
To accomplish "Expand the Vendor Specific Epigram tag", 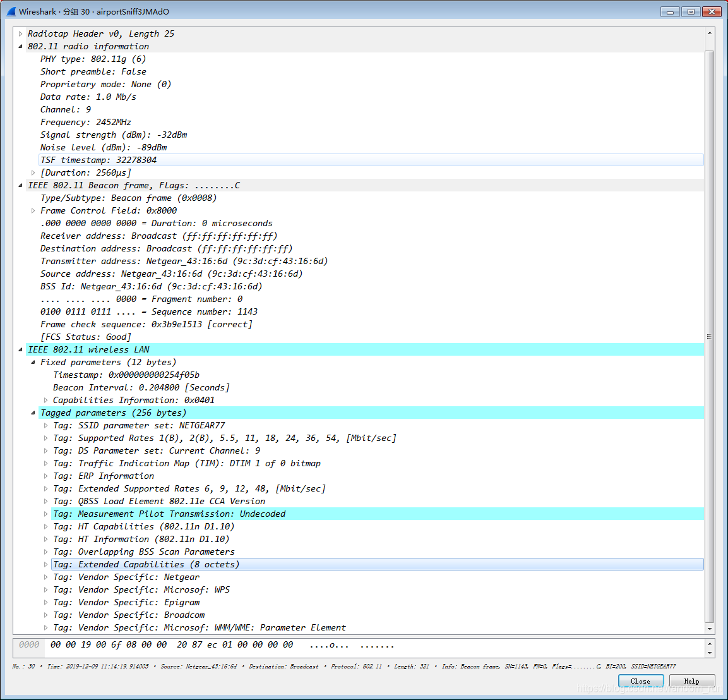I will (x=45, y=603).
